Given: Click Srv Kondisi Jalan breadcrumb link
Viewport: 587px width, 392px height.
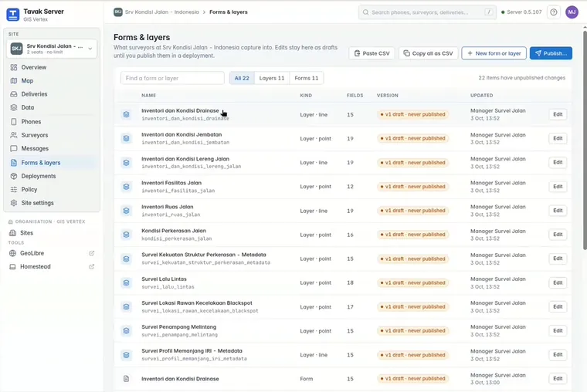Looking at the screenshot, I should tap(161, 12).
